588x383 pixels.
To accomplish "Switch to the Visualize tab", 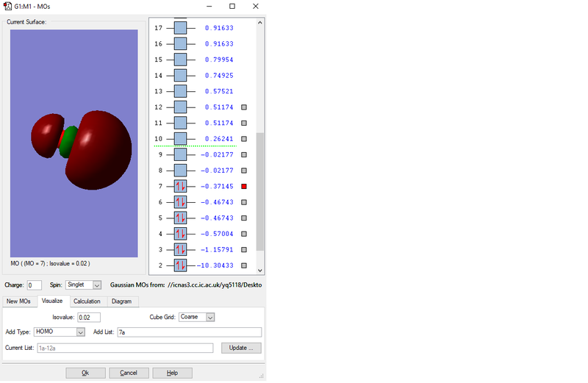I will pos(52,301).
